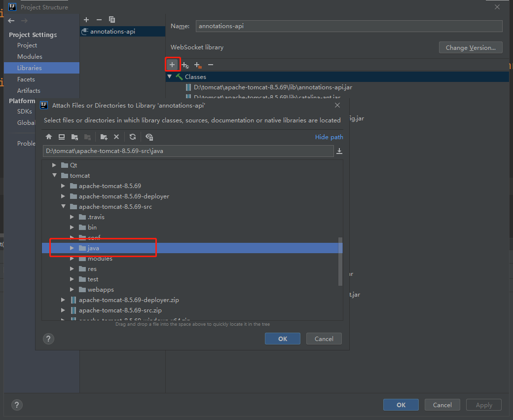513x420 pixels.
Task: Select the modules folder in tree
Action: pos(100,259)
